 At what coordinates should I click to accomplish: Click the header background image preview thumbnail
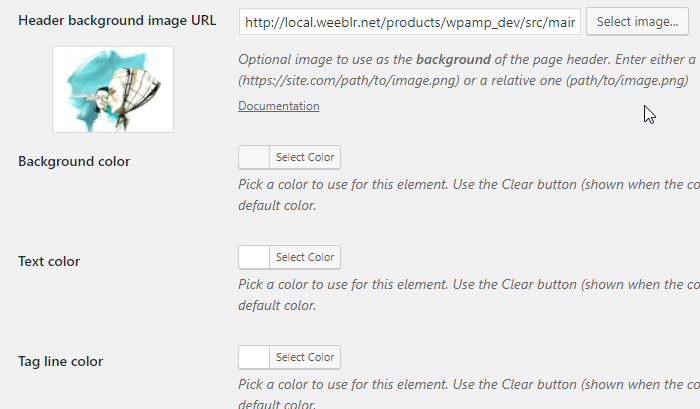click(113, 89)
